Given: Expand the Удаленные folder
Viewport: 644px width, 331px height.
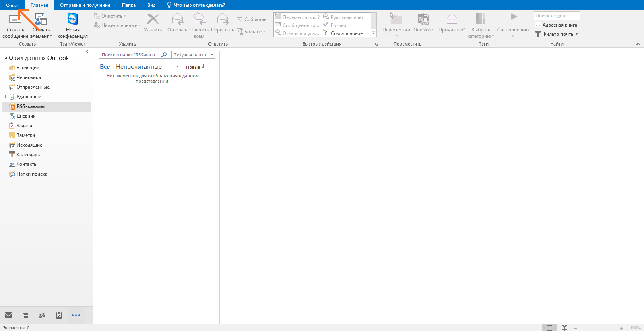Looking at the screenshot, I should point(6,97).
